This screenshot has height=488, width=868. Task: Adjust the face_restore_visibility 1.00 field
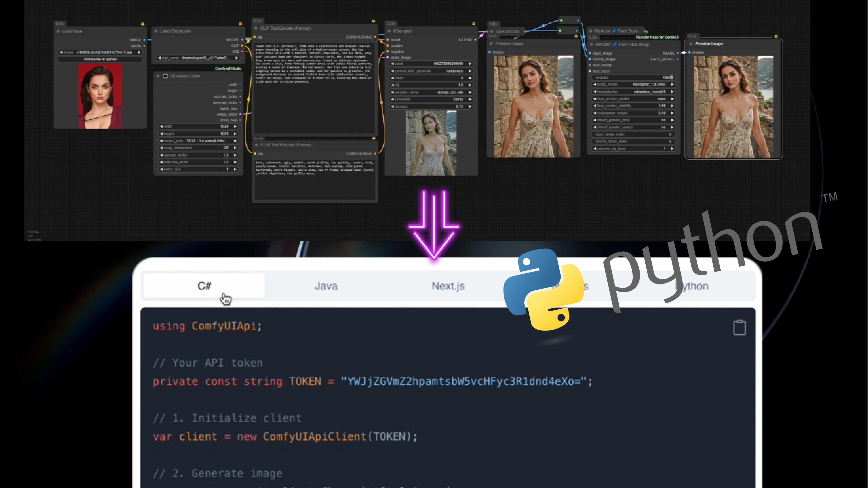pyautogui.click(x=633, y=106)
